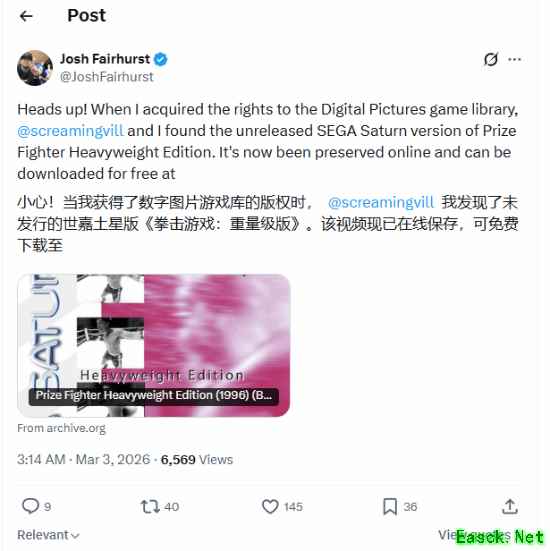Open Josh Fairhurst's profile avatar
Screen dimensions: 550x551
click(35, 68)
